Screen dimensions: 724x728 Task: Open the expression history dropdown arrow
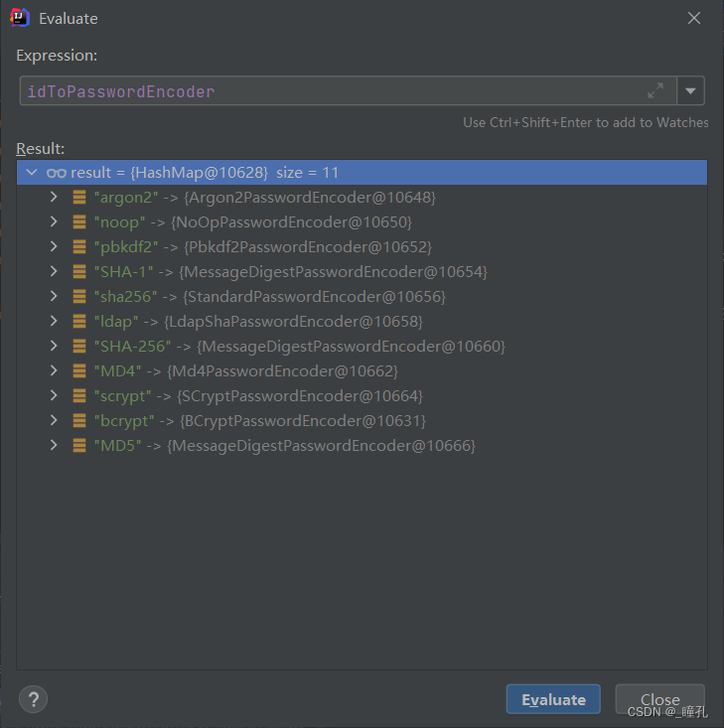pyautogui.click(x=690, y=90)
